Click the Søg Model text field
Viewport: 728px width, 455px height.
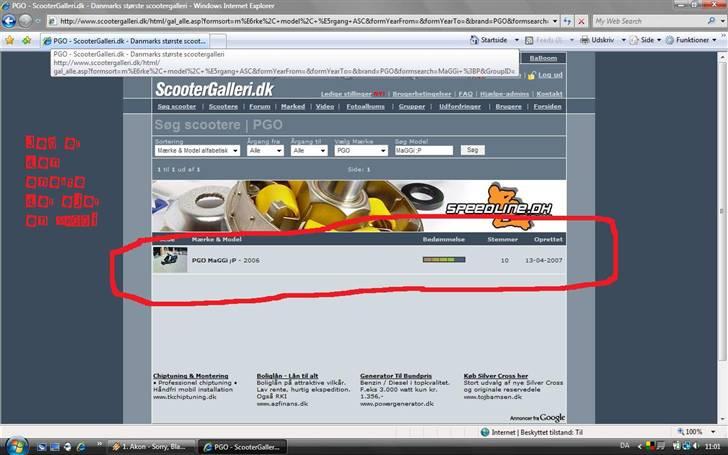(x=424, y=150)
